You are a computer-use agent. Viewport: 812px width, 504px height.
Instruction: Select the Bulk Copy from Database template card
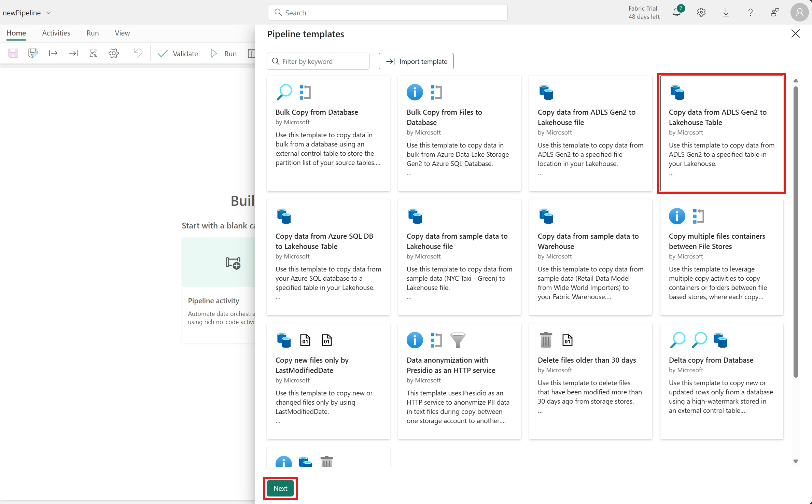(328, 134)
